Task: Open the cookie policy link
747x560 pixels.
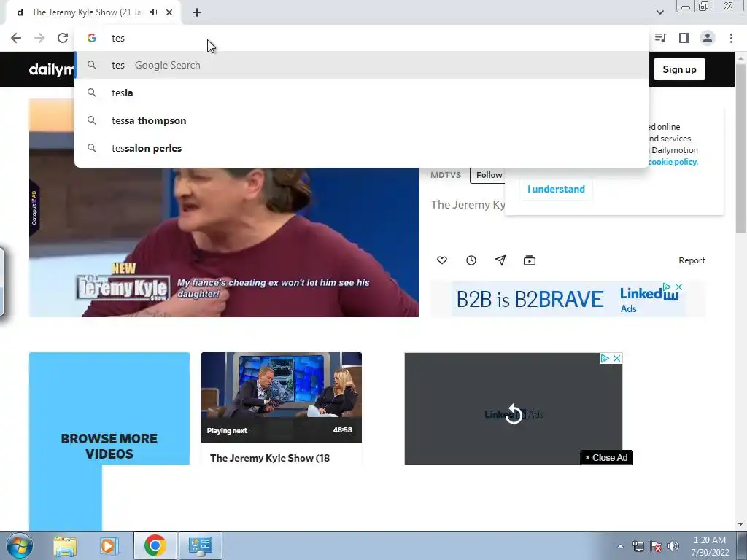Action: [673, 162]
